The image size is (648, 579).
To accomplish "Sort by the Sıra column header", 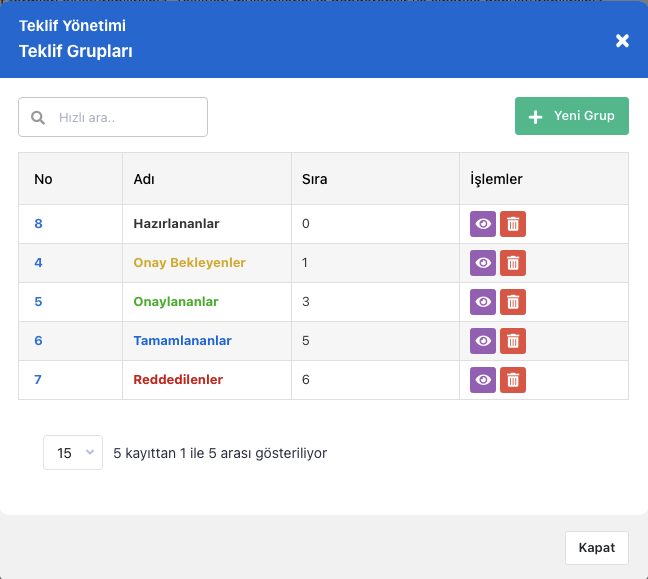I will pos(314,179).
